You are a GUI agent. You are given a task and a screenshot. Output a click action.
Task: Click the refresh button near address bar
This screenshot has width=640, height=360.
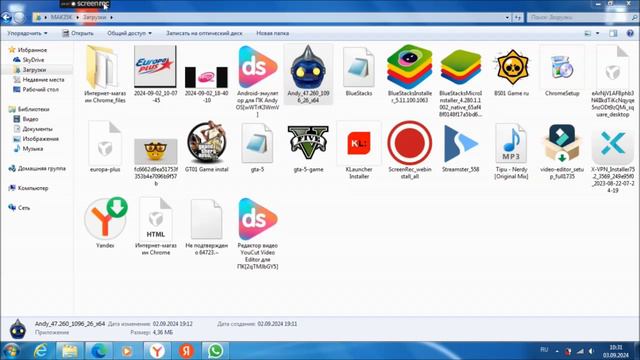518,18
